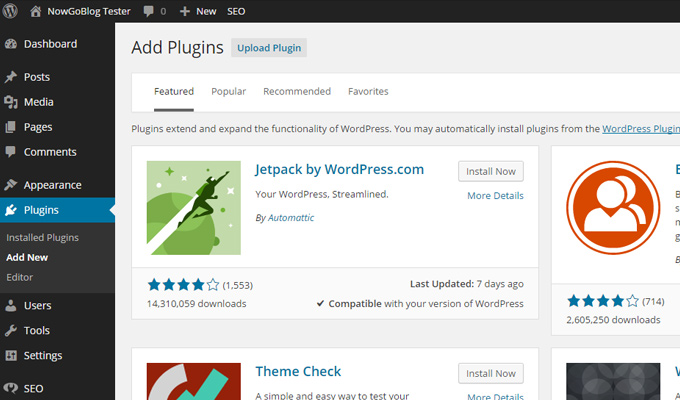Click "Your WordPress, Streamlined." description
Screen dimensions: 680x400
point(322,194)
